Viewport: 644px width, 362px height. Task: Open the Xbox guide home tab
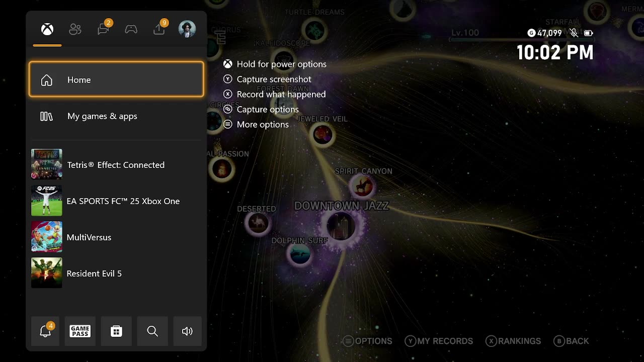[x=47, y=29]
